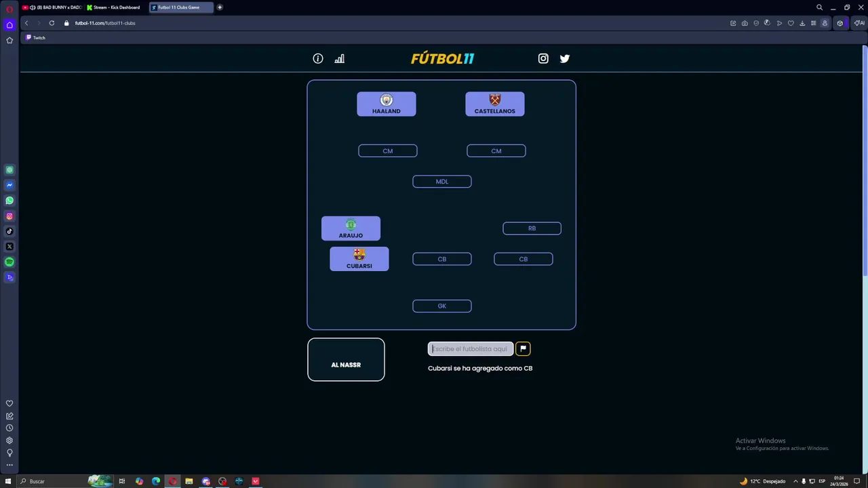Click the AL NASSR club card
This screenshot has width=868, height=488.
[x=346, y=360]
